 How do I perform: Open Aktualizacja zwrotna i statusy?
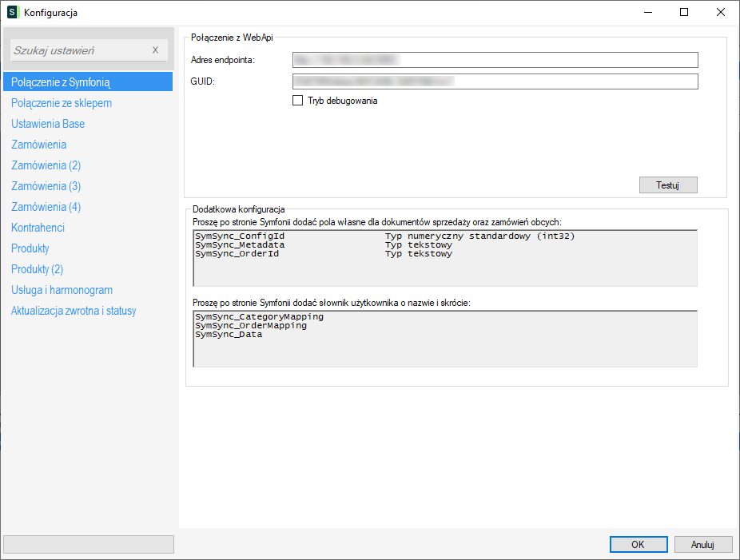[74, 311]
